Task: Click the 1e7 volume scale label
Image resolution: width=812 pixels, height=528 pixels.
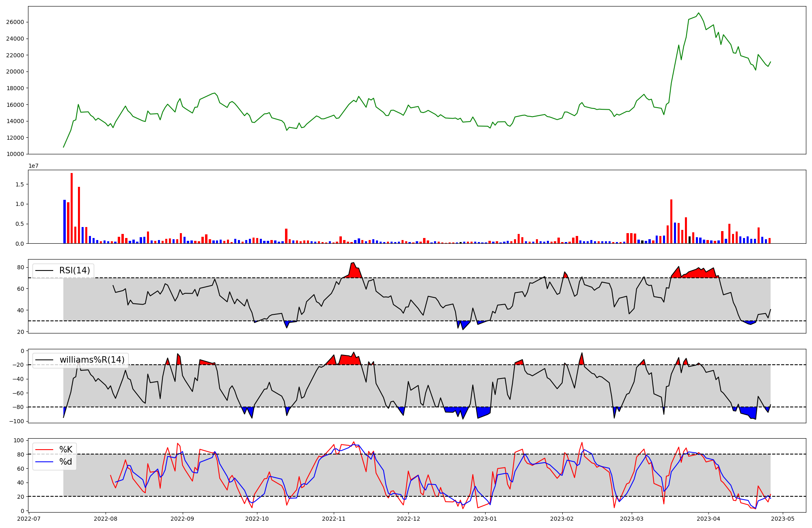Action: coord(33,166)
